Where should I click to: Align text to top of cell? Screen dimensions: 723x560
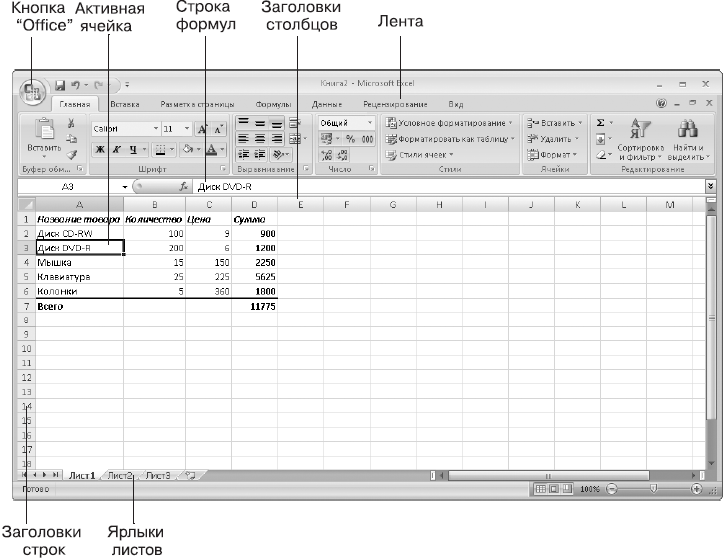243,123
